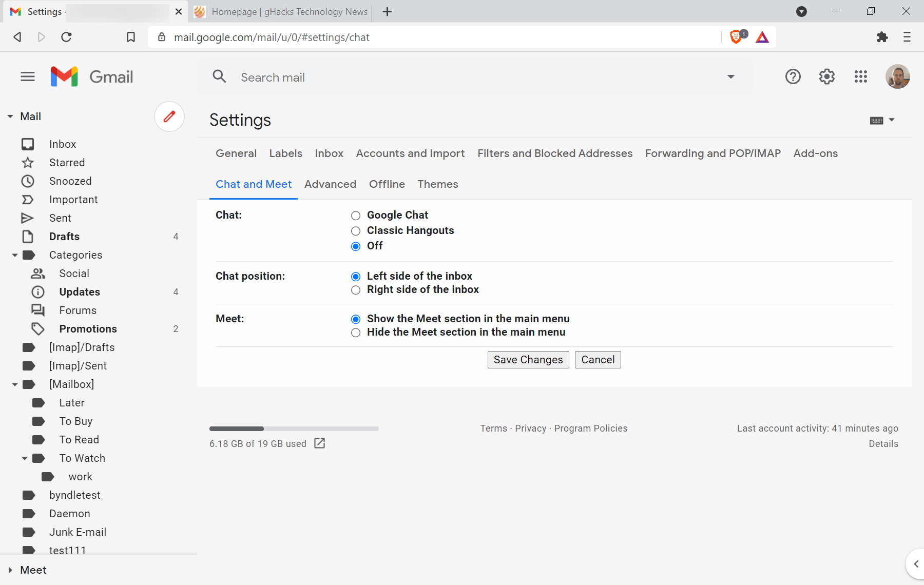Select Hide the Meet section option
This screenshot has width=924, height=585.
pyautogui.click(x=356, y=333)
